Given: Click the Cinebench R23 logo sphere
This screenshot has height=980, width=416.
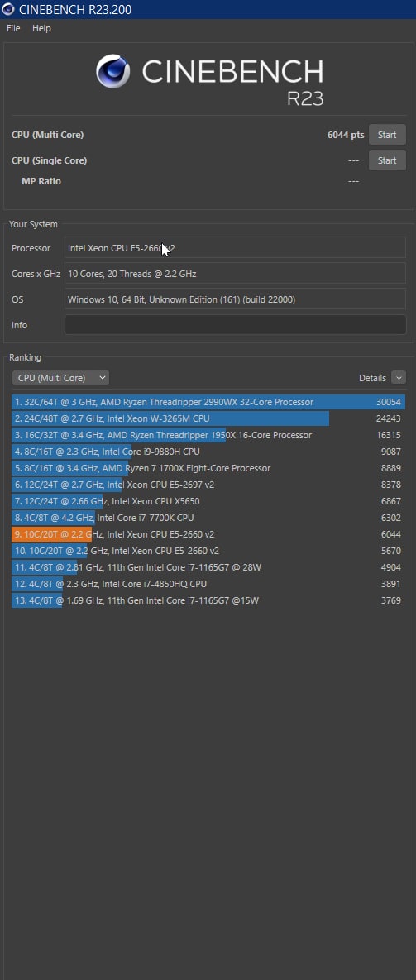Looking at the screenshot, I should [113, 70].
